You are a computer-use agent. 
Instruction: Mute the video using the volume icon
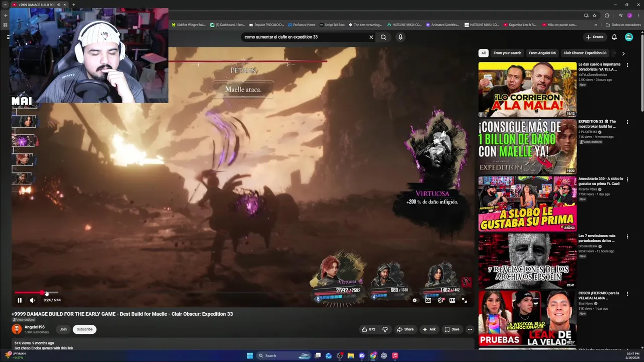[x=32, y=300]
